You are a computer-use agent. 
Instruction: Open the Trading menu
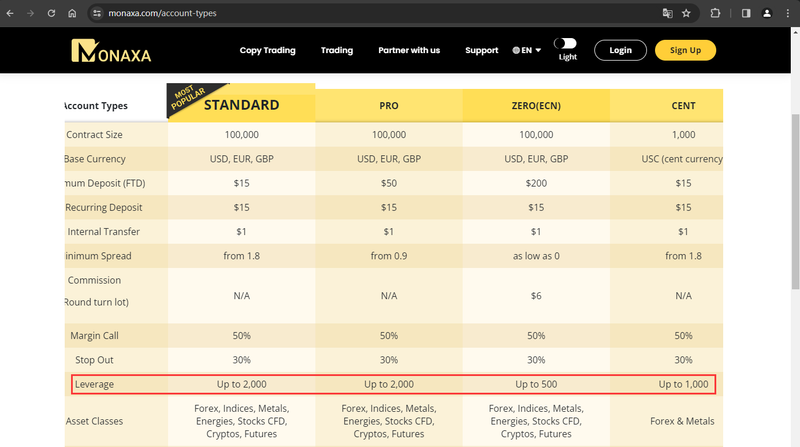point(337,50)
